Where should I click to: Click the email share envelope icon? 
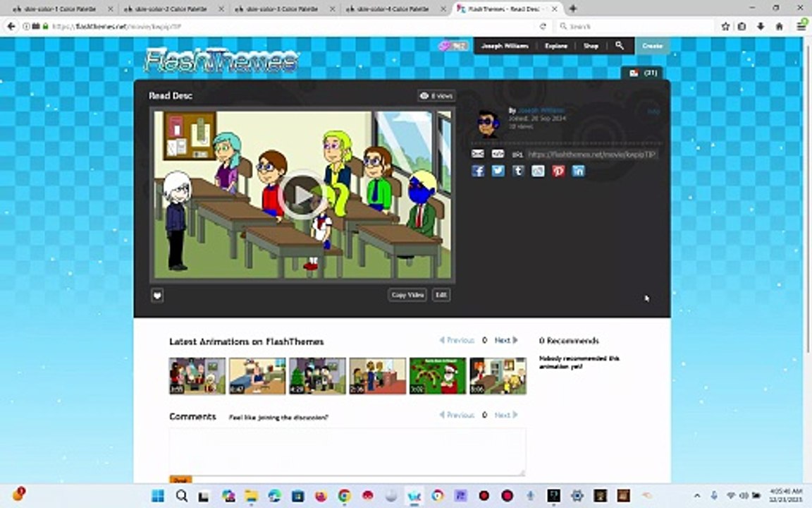pos(477,153)
